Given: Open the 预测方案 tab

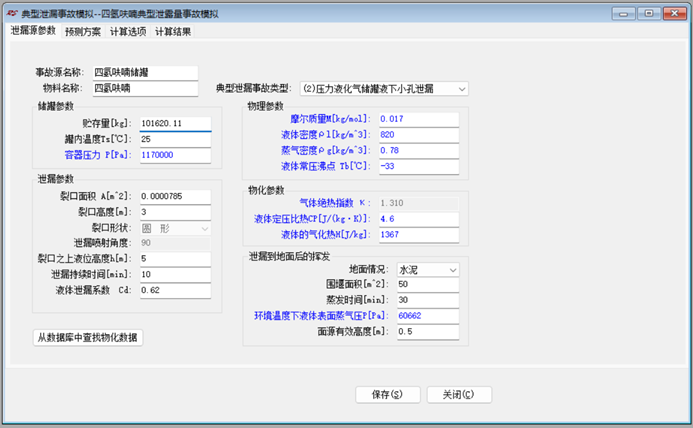Looking at the screenshot, I should [x=83, y=32].
